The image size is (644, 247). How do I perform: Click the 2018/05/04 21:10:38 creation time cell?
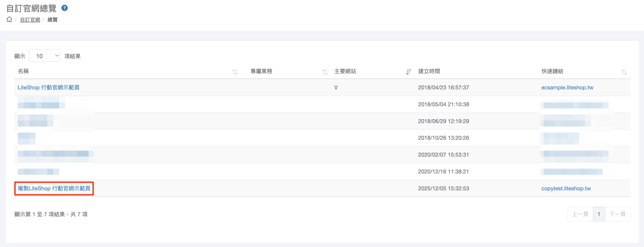[443, 104]
